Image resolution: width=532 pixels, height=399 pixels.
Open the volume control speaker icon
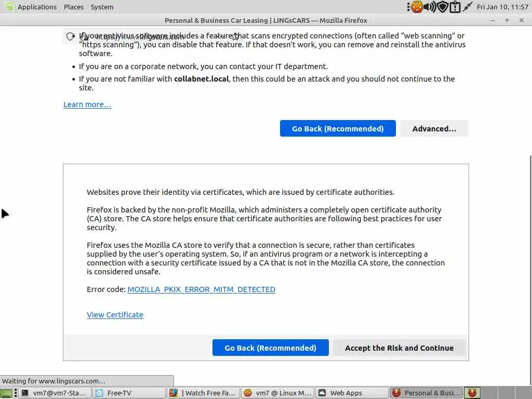coord(430,7)
